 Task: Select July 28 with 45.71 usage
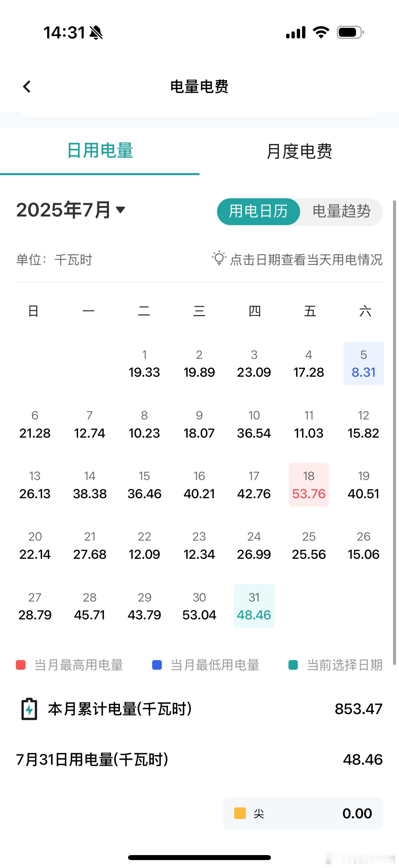(x=90, y=606)
